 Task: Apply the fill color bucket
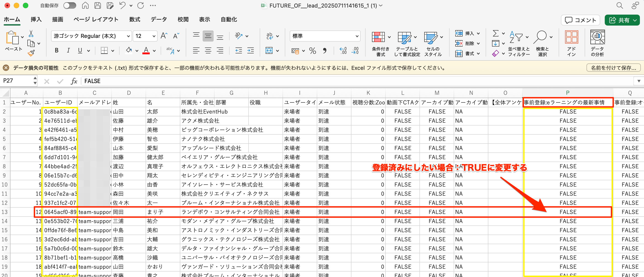[129, 50]
